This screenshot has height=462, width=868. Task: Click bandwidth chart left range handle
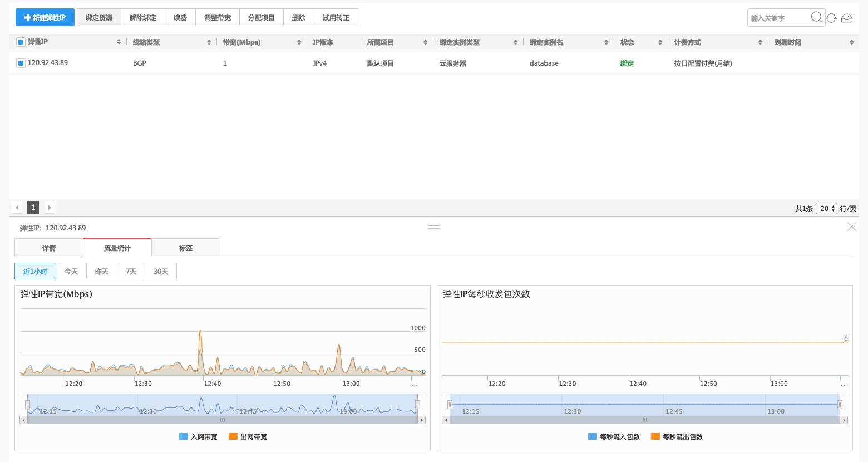point(27,405)
